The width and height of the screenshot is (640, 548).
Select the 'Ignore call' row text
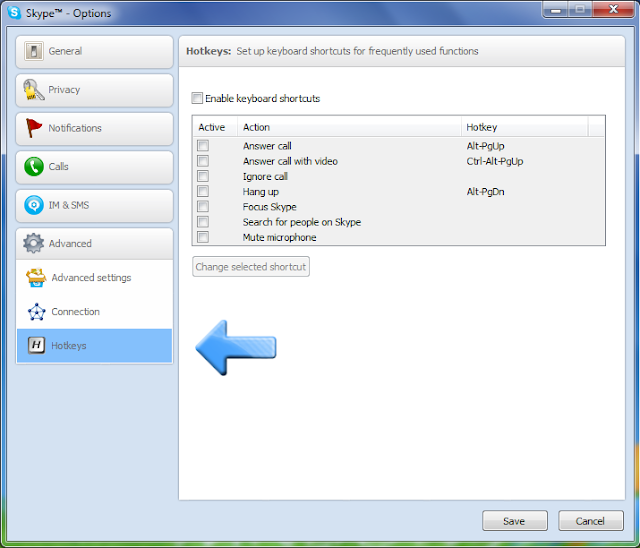click(x=265, y=176)
